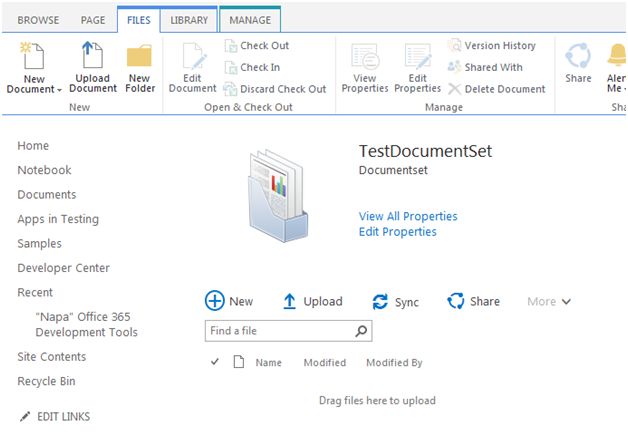The width and height of the screenshot is (628, 443).
Task: Expand the More dropdown menu
Action: pyautogui.click(x=549, y=302)
